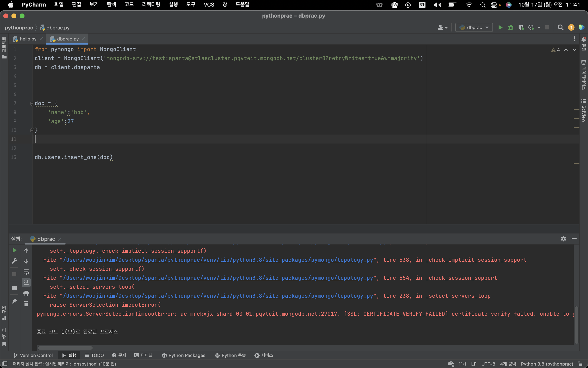Open the Python Console tool tab
588x368 pixels.
point(230,355)
